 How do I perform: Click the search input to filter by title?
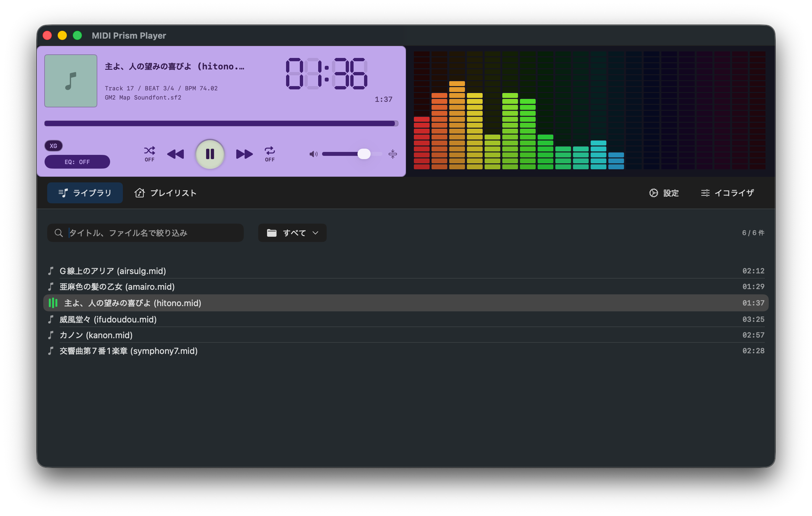click(x=145, y=232)
